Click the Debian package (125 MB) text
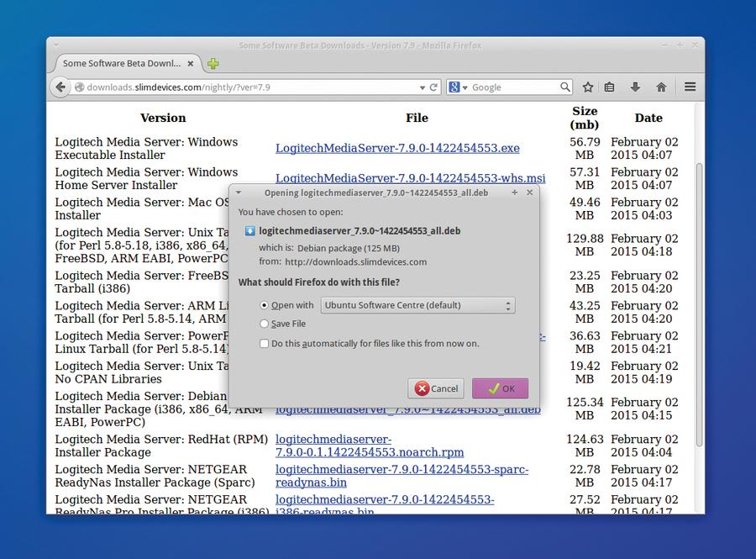This screenshot has height=559, width=756. point(348,248)
